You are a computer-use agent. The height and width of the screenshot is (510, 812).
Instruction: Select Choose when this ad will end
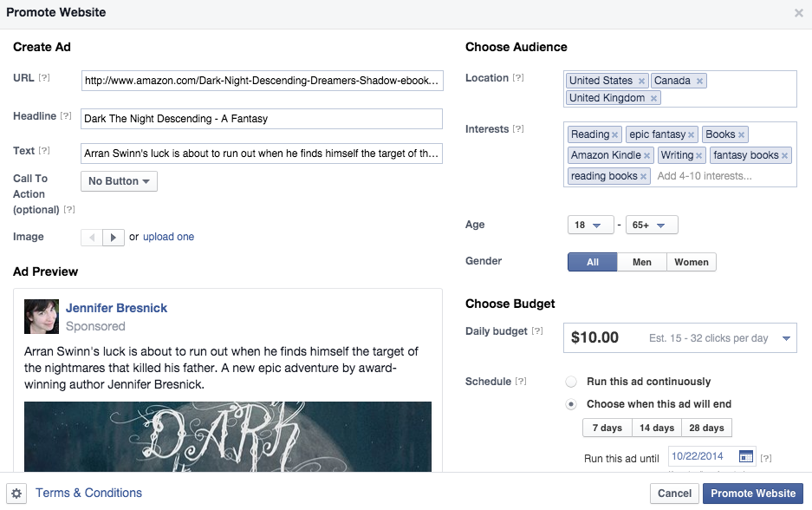(x=570, y=404)
